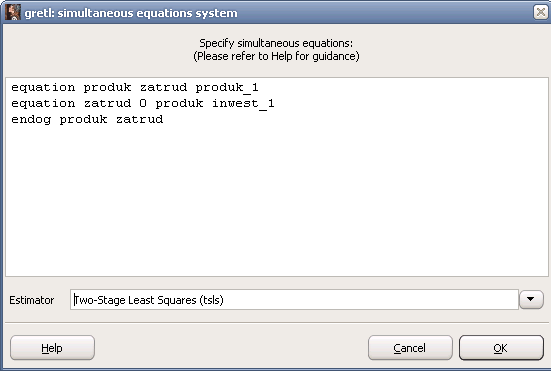Confirm the specification with OK
The height and width of the screenshot is (371, 551).
coord(501,348)
